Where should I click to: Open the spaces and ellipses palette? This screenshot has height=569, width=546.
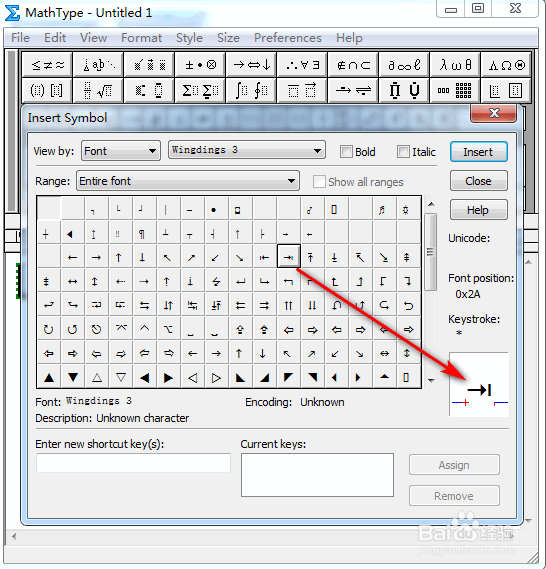(x=98, y=65)
